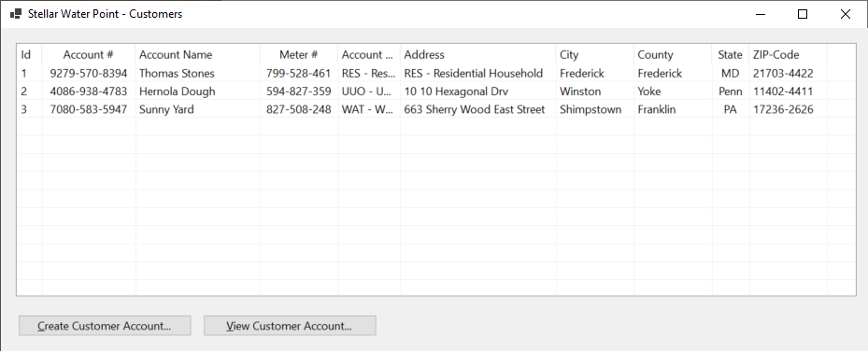Click the Account Name column header
The image size is (868, 351).
click(198, 55)
